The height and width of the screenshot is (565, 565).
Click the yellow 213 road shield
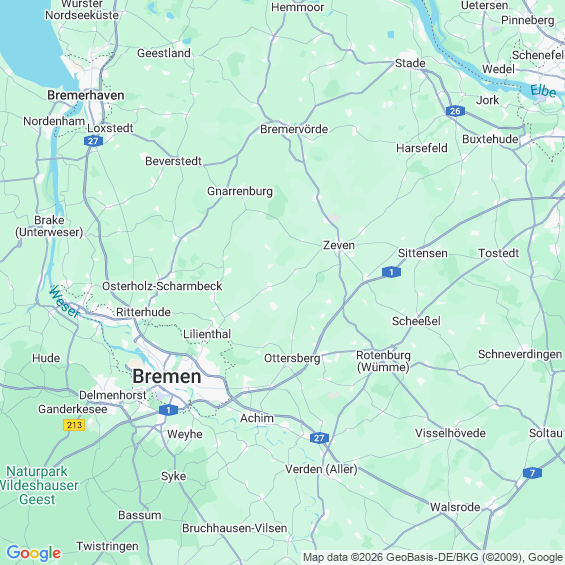[74, 425]
